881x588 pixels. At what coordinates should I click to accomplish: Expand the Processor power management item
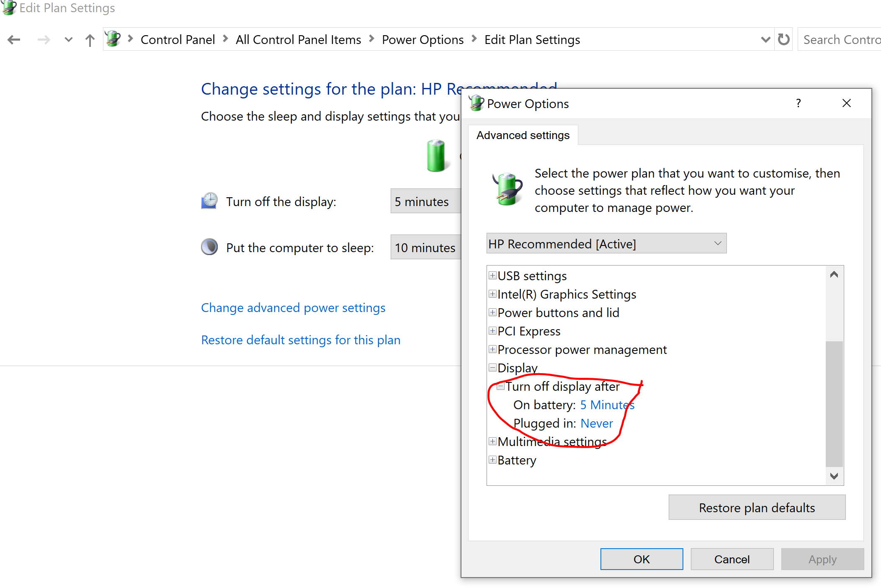(x=493, y=350)
